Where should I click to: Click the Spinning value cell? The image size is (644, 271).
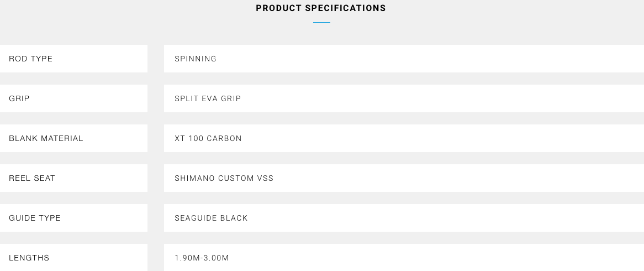[404, 59]
